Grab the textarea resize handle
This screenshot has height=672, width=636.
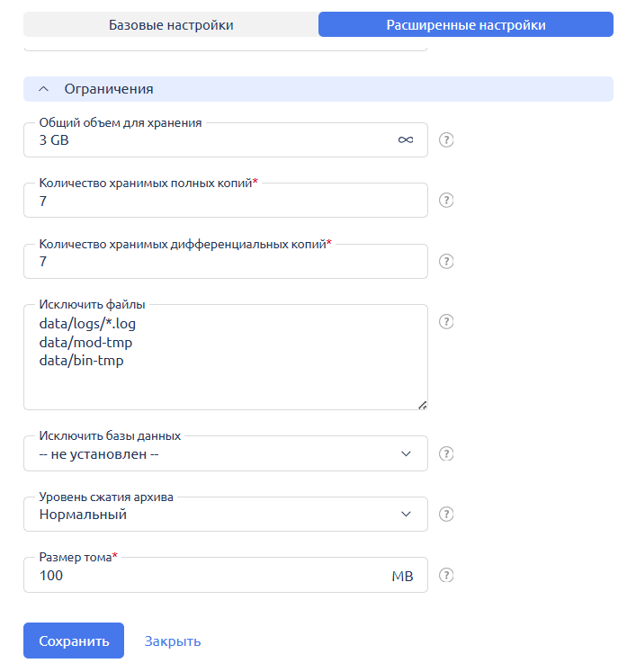[x=422, y=405]
